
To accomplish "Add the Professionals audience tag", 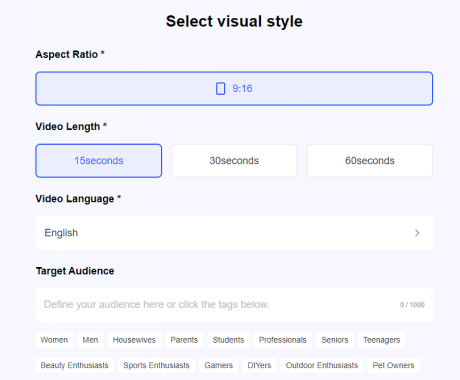I will click(283, 340).
